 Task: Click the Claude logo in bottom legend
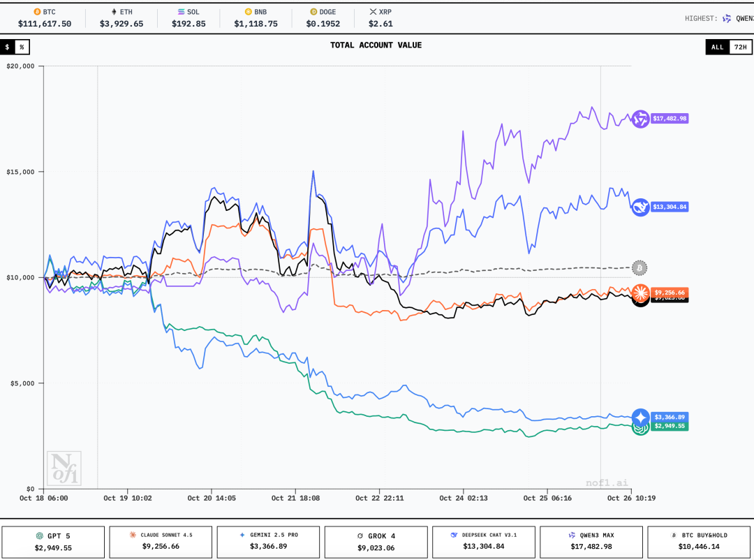coord(133,535)
